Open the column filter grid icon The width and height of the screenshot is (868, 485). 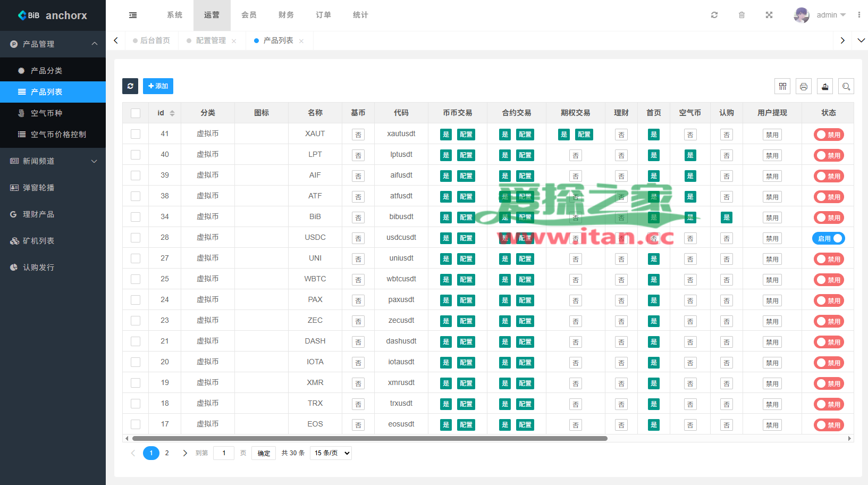(x=782, y=86)
